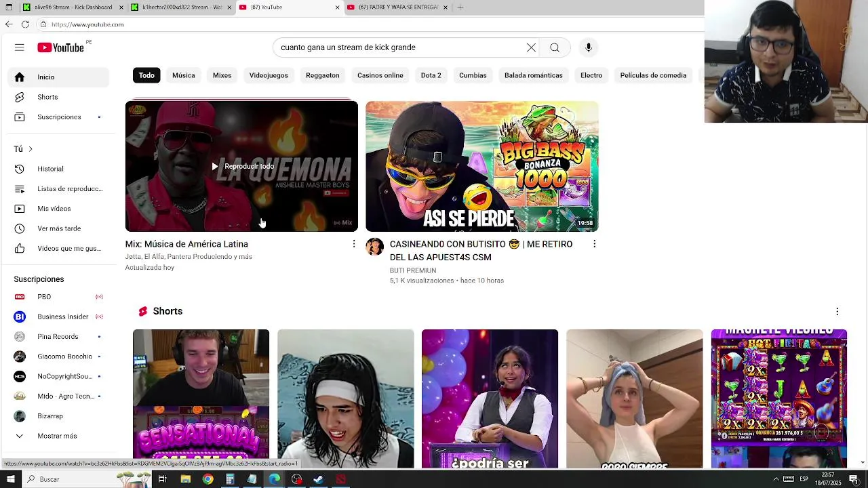Open Mis videos in the sidebar
868x488 pixels.
pos(58,209)
